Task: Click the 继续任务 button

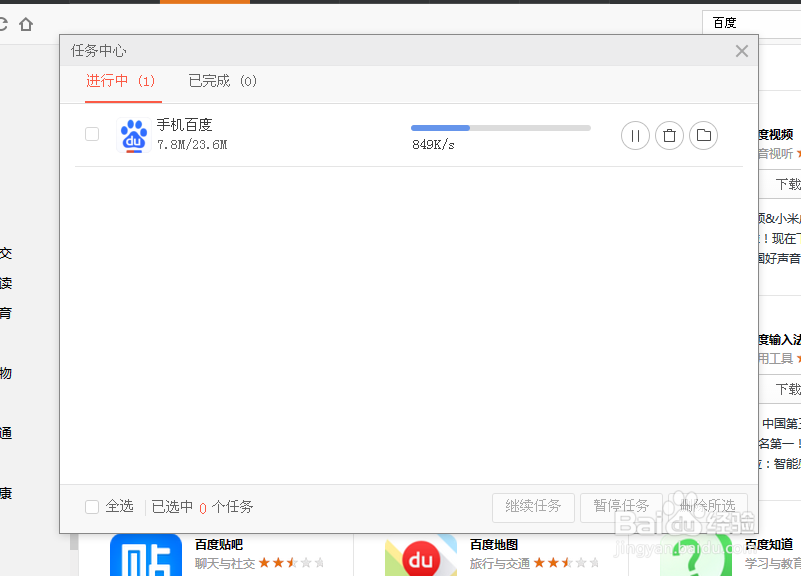Action: [x=533, y=508]
